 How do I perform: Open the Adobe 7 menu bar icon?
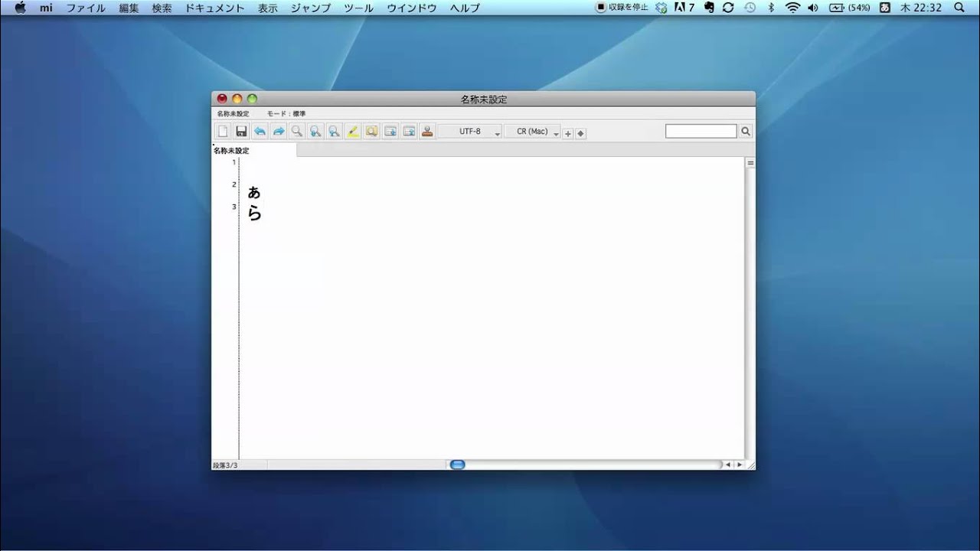click(684, 8)
